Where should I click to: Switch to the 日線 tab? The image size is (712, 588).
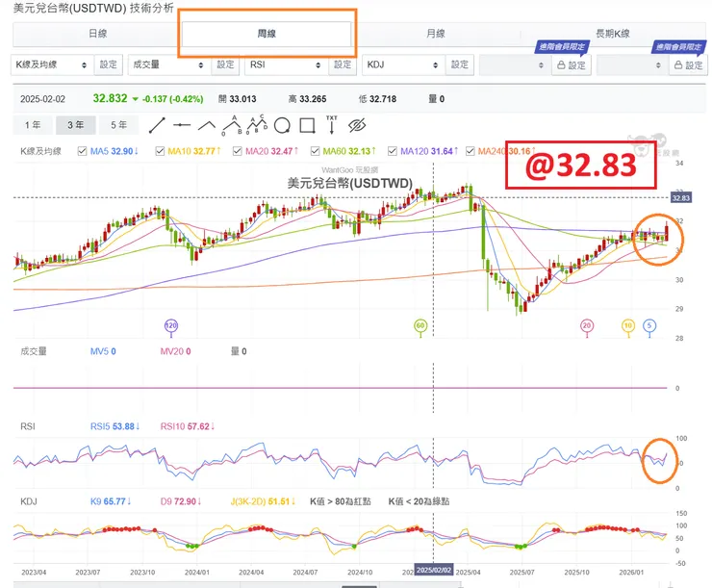pos(97,34)
